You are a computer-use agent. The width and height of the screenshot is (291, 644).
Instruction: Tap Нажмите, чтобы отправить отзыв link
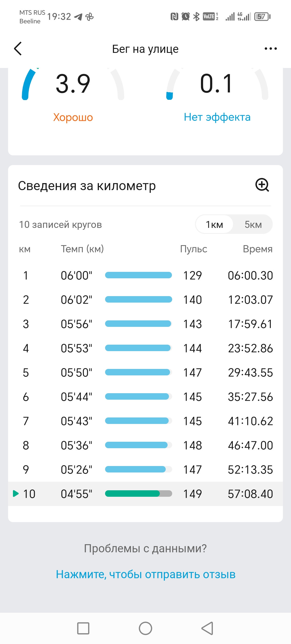pyautogui.click(x=145, y=574)
